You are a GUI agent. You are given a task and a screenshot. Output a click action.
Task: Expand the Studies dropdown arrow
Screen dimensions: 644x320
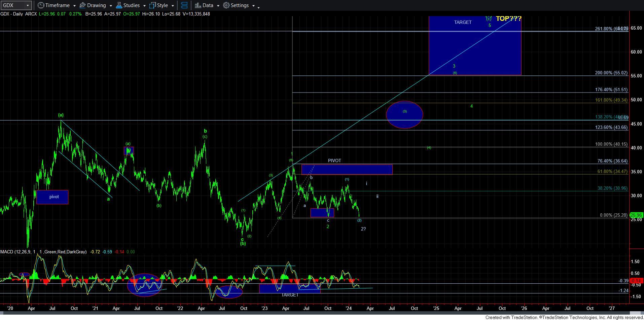click(144, 6)
